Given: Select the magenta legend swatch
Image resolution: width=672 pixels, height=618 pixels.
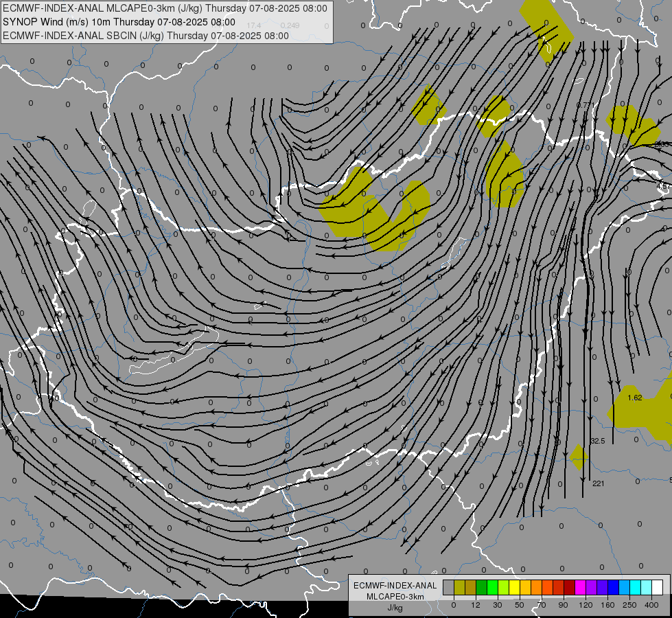Looking at the screenshot, I should click(581, 588).
